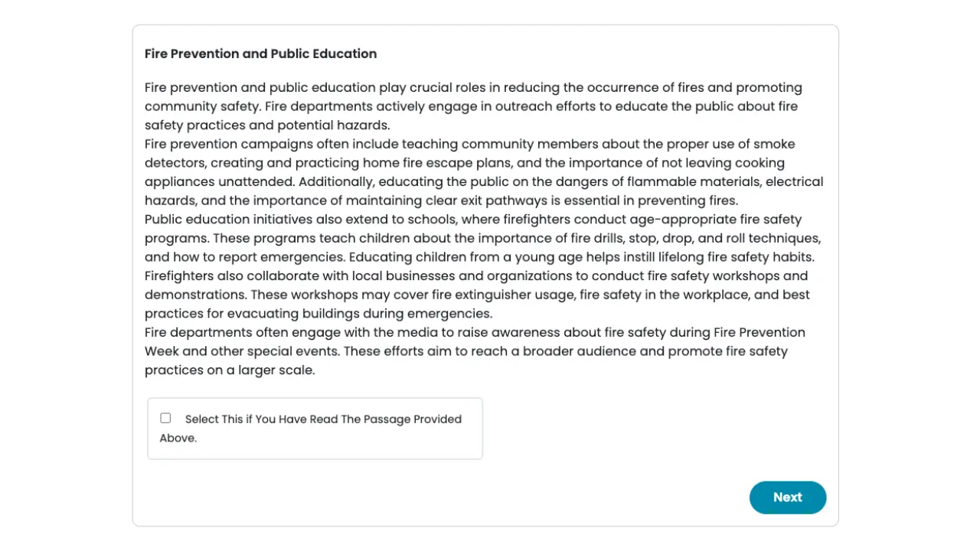Click the 'Fire Prevention and Public Education' heading
Image resolution: width=980 pixels, height=551 pixels.
pos(260,54)
